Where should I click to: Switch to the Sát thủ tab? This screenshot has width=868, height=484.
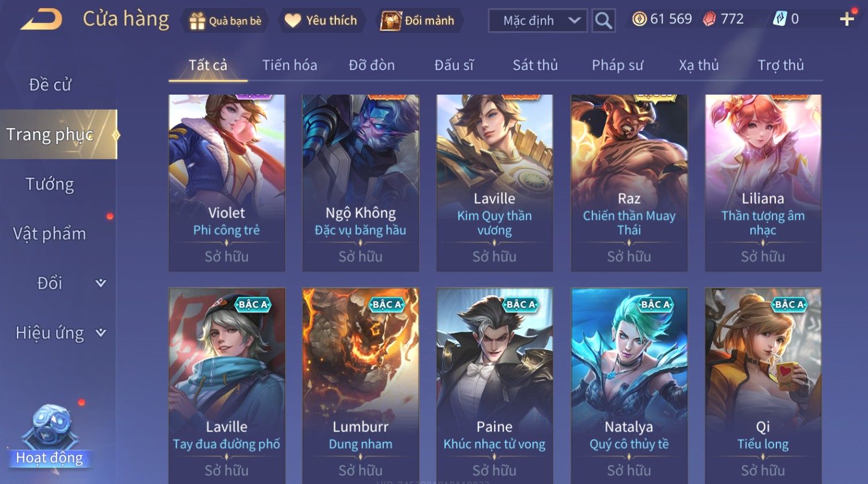(535, 65)
